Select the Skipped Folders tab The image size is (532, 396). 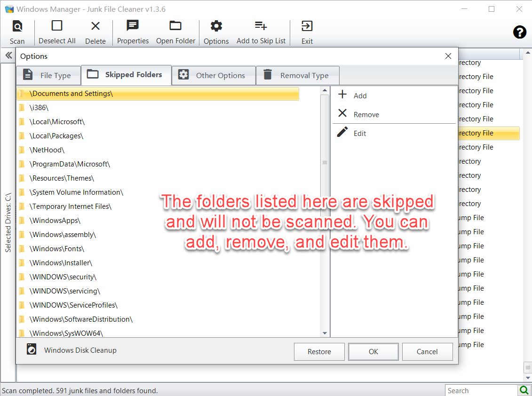(126, 75)
